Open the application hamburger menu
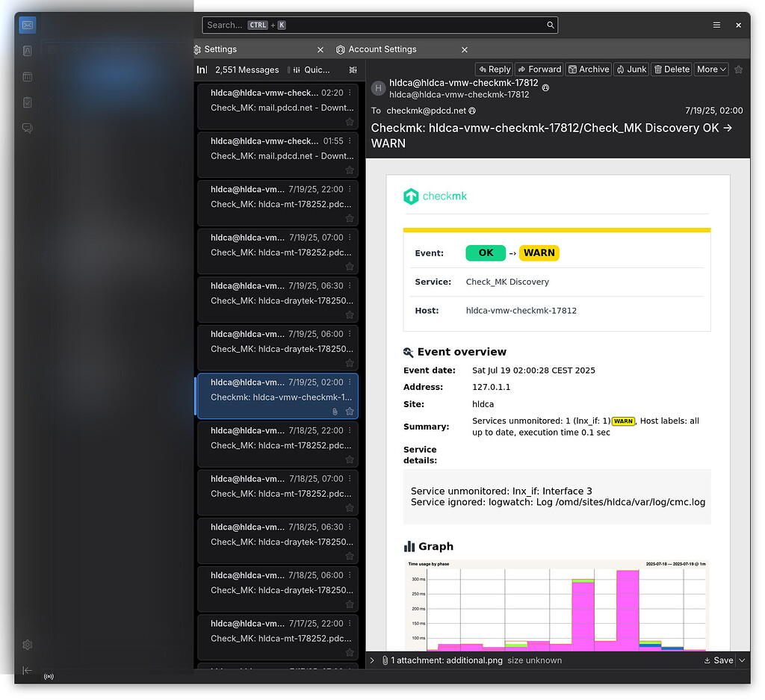 pyautogui.click(x=716, y=25)
